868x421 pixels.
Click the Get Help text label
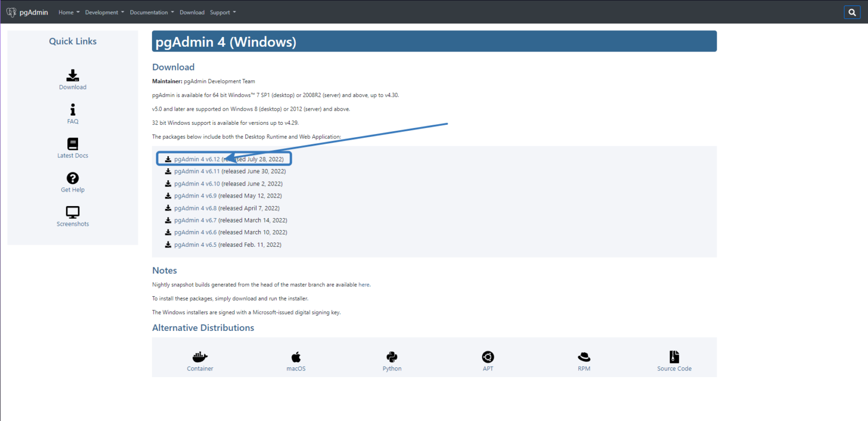(73, 190)
